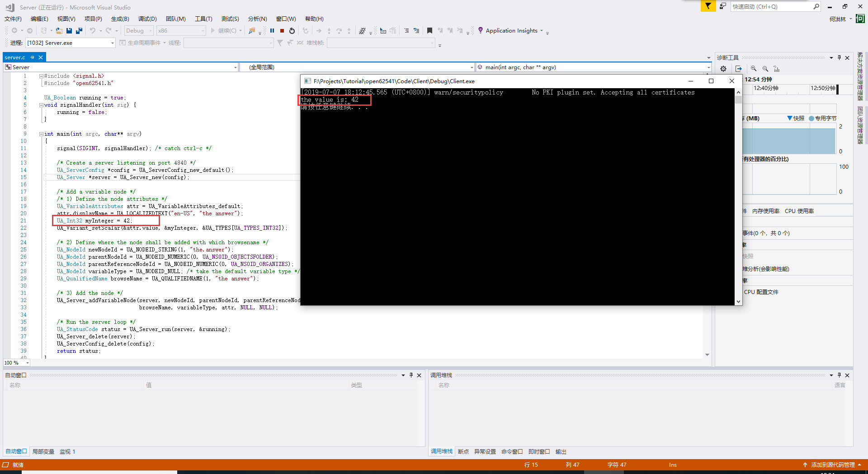Open the 生成(B) menu
The image size is (868, 474).
tap(120, 19)
